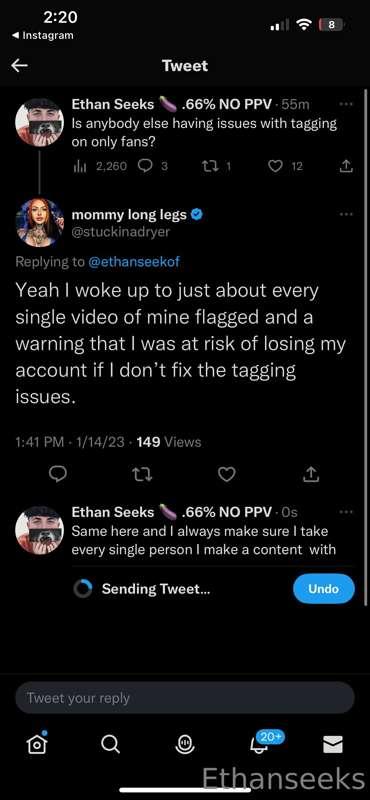Tap the Tweet your reply field
Screen dimensions: 370x800
pyautogui.click(x=185, y=697)
